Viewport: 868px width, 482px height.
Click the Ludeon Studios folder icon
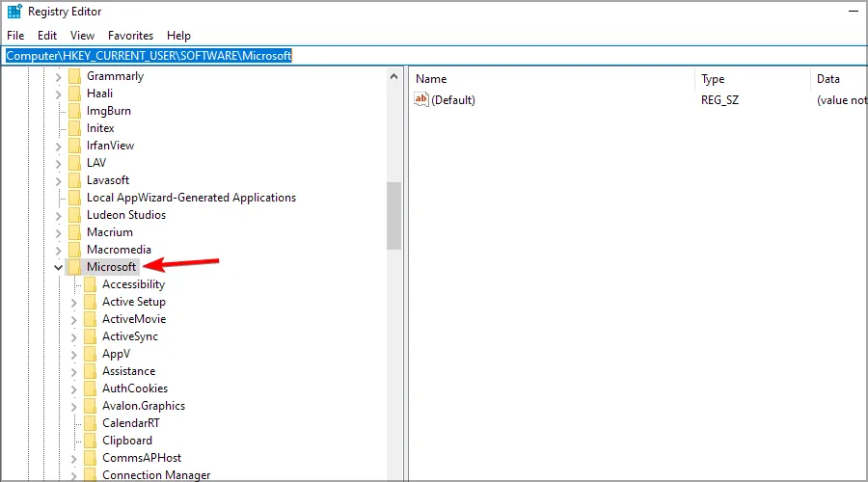[74, 215]
